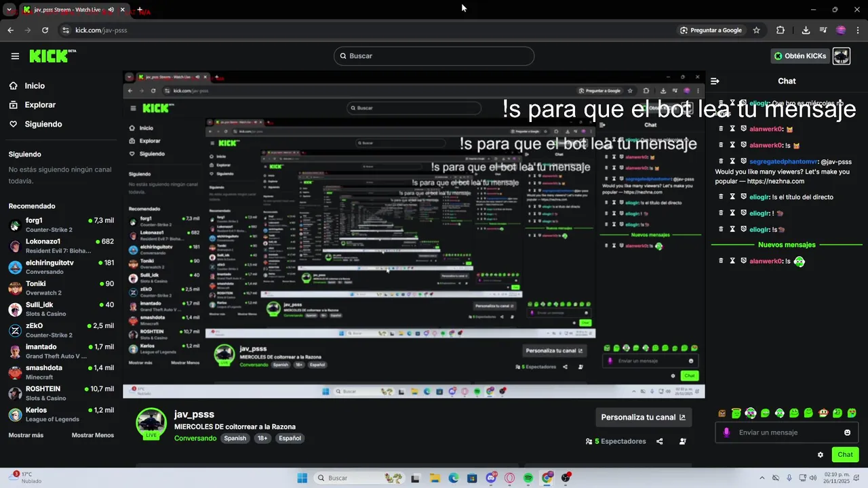Viewport: 868px width, 488px height.
Task: Click Mostrar más under recommended channels
Action: click(x=26, y=435)
